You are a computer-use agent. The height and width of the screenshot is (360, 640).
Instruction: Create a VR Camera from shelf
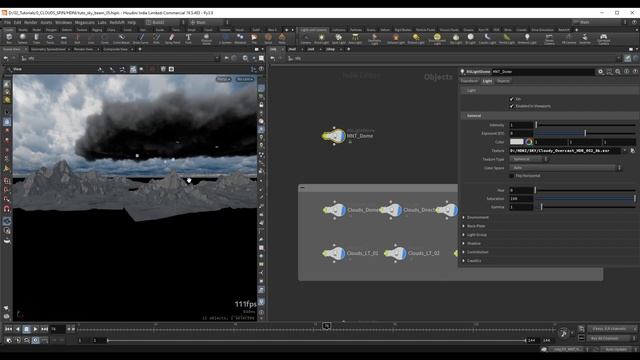[569, 39]
